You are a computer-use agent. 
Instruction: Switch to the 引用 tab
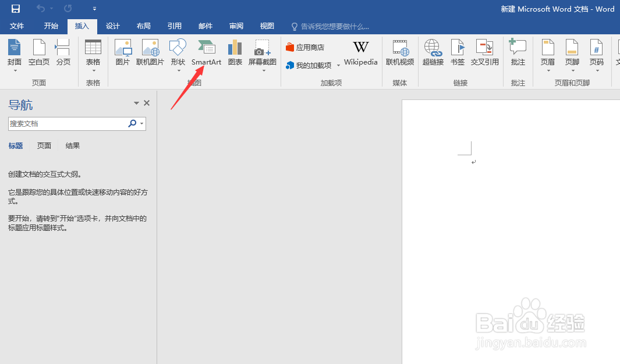point(175,26)
